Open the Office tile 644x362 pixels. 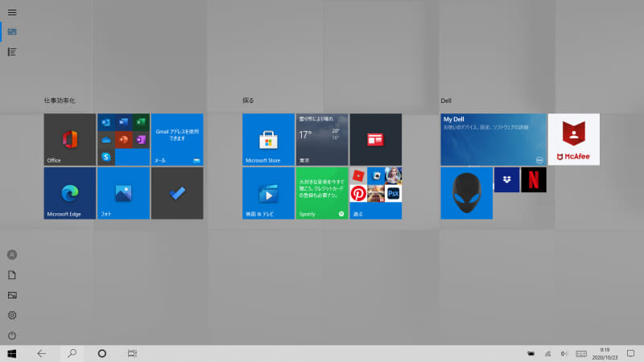tap(70, 139)
